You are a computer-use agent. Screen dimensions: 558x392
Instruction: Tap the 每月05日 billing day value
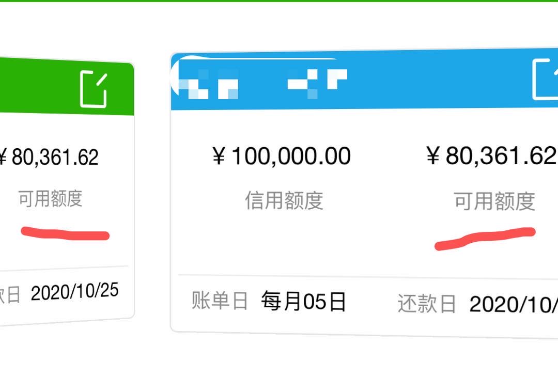[303, 302]
